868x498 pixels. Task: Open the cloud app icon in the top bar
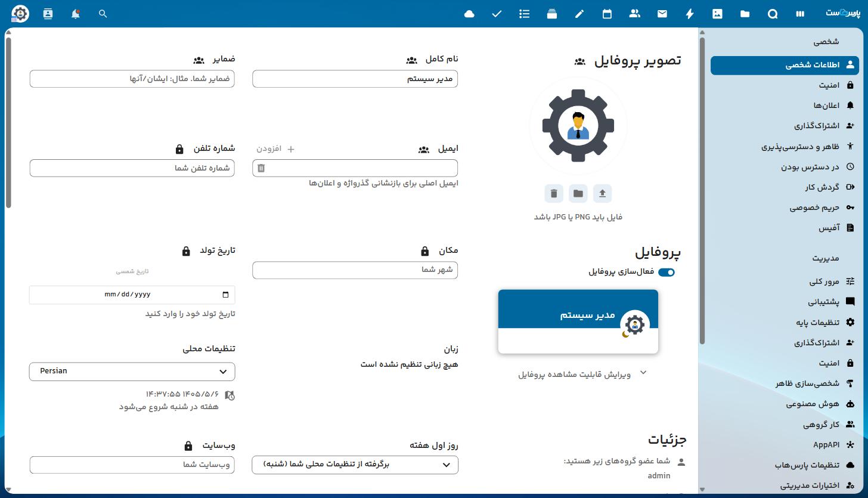pos(469,14)
